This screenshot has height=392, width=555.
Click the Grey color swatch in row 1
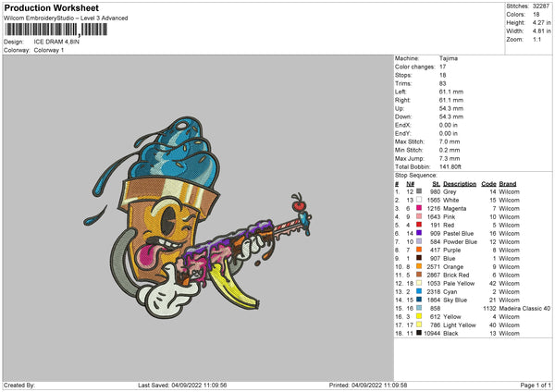pyautogui.click(x=419, y=191)
